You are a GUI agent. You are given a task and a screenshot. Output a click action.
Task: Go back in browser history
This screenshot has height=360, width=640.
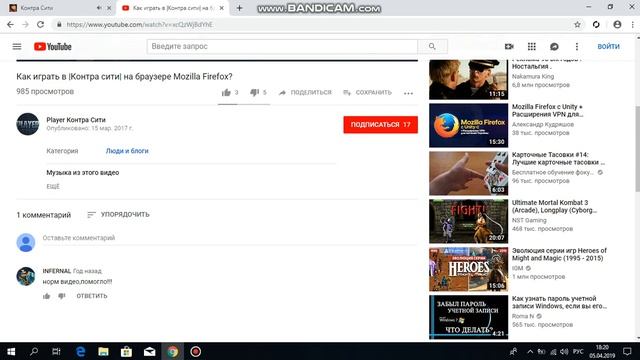point(11,24)
